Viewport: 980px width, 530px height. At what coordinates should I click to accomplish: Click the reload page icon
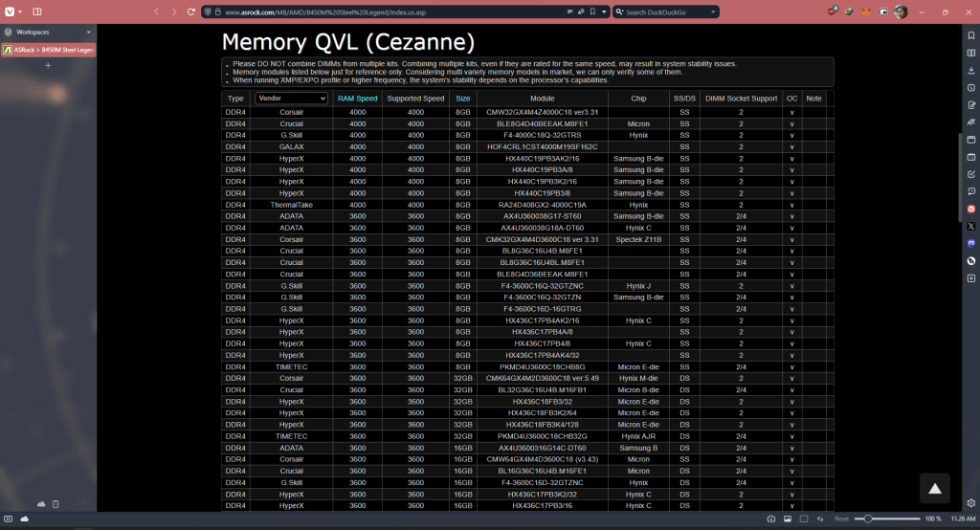point(190,11)
